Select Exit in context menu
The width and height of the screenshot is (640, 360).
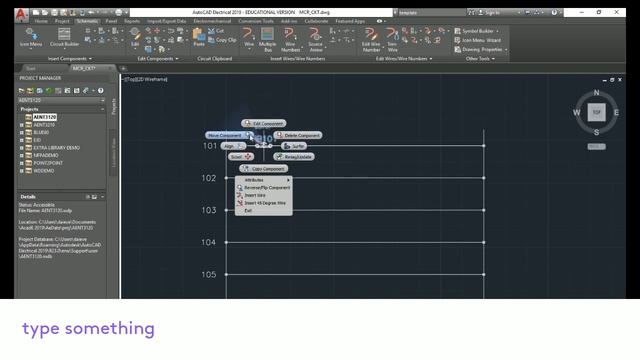[264, 211]
